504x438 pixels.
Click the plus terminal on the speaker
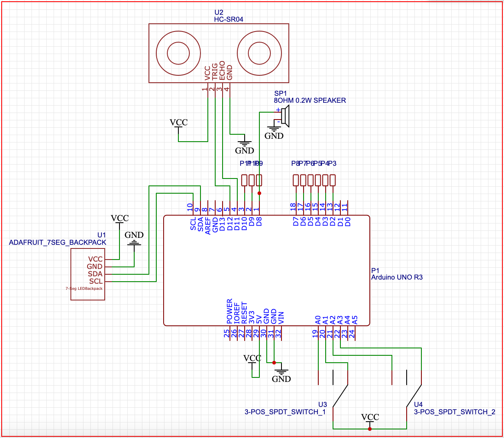coord(279,109)
